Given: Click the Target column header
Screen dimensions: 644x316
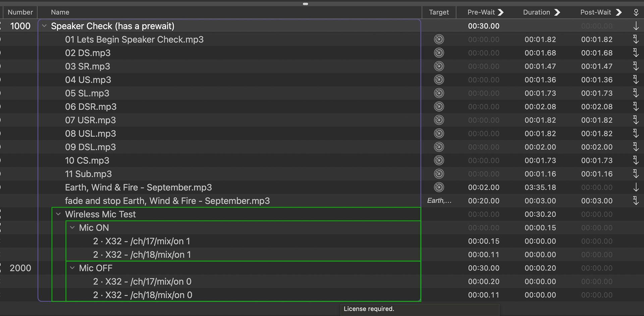Looking at the screenshot, I should [439, 12].
